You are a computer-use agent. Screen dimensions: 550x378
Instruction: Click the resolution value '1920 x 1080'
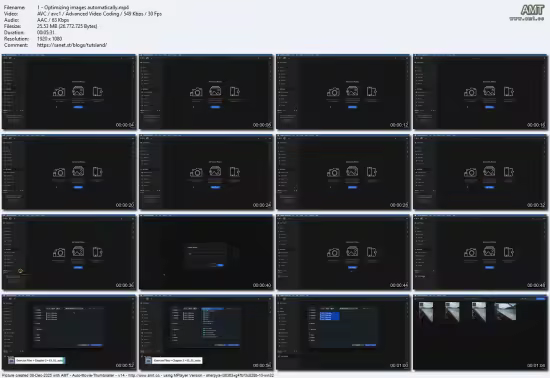[49, 39]
